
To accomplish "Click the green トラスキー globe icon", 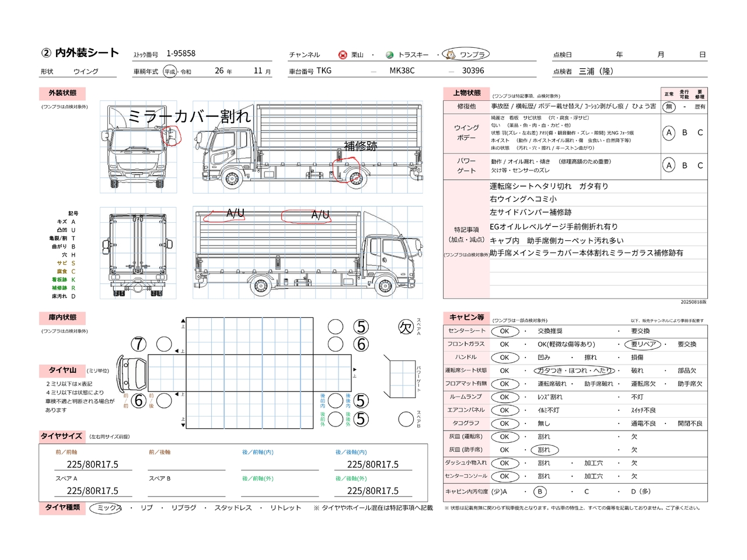I will 389,55.
